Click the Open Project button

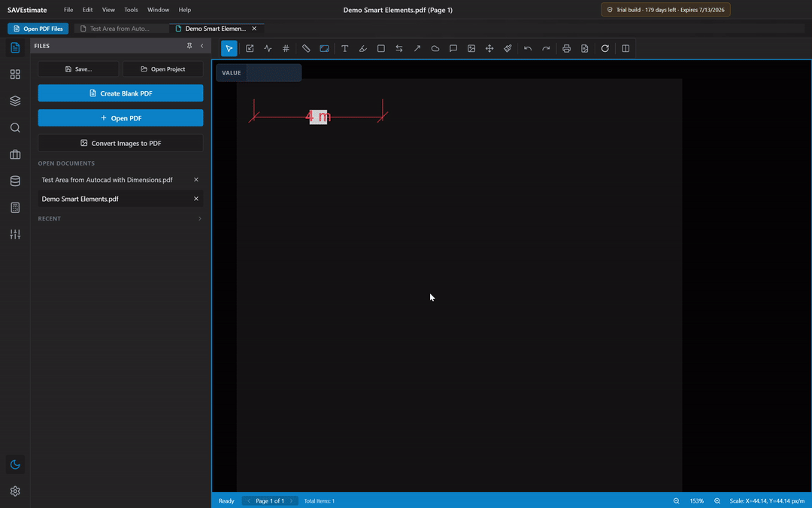pyautogui.click(x=162, y=69)
